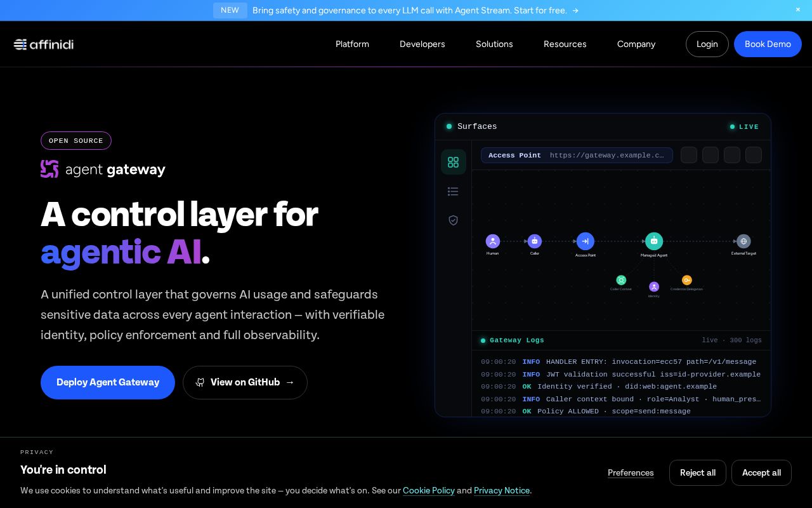Click the GitHub cat icon

[200, 382]
